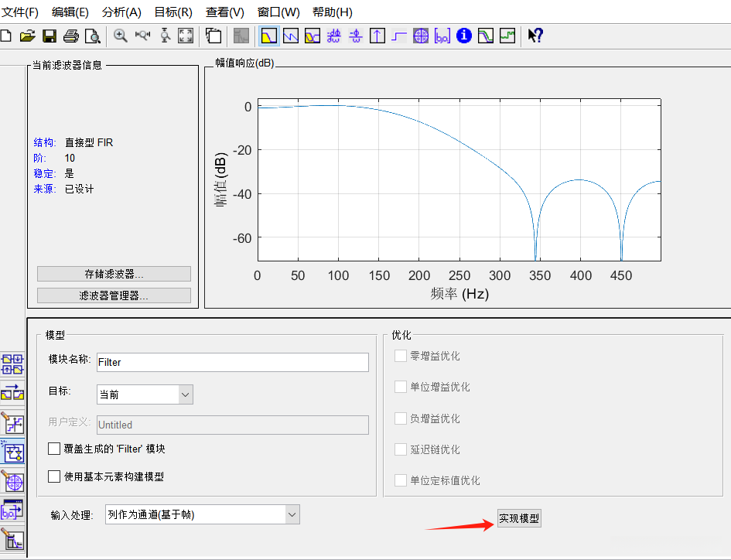Open the Create Multirate Filter sidebar panel

click(x=12, y=364)
